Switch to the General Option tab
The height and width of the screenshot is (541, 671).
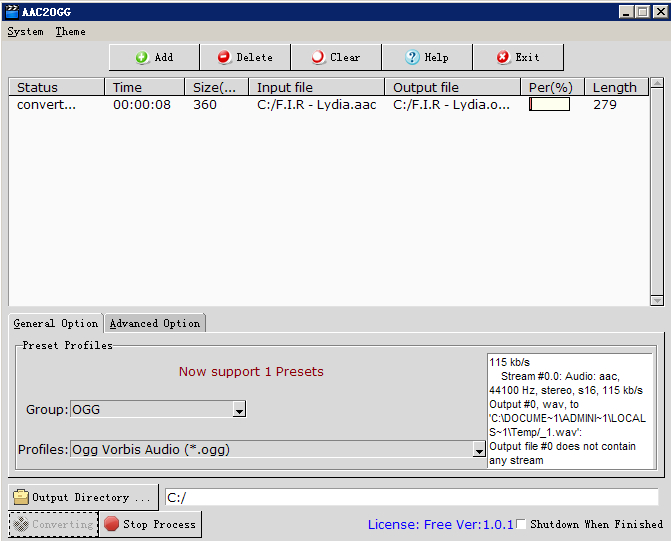coord(56,323)
